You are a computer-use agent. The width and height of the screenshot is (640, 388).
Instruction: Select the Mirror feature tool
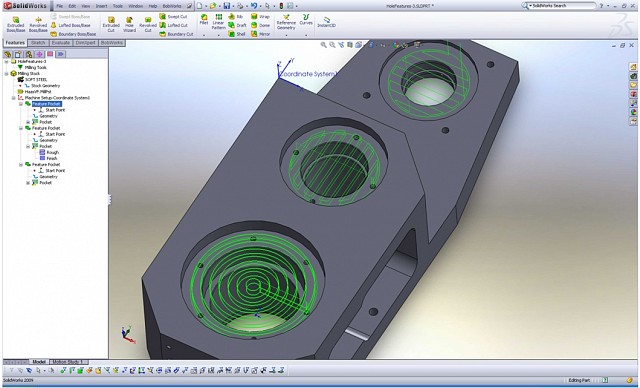[x=260, y=34]
